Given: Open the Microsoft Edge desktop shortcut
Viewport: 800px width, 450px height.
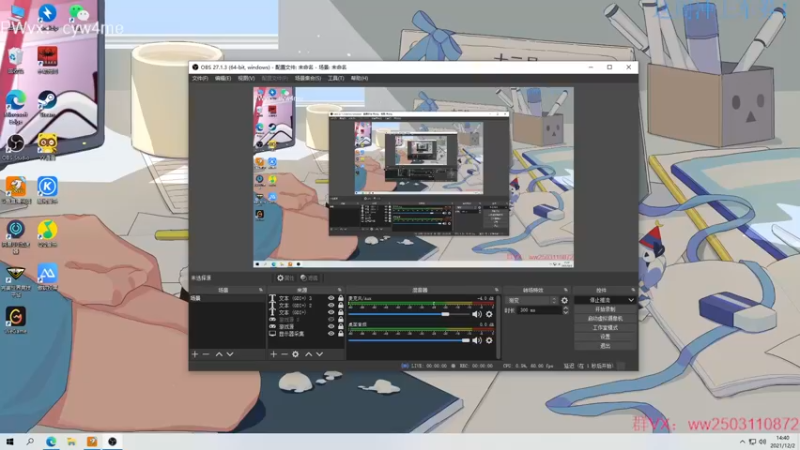Looking at the screenshot, I should 16,107.
